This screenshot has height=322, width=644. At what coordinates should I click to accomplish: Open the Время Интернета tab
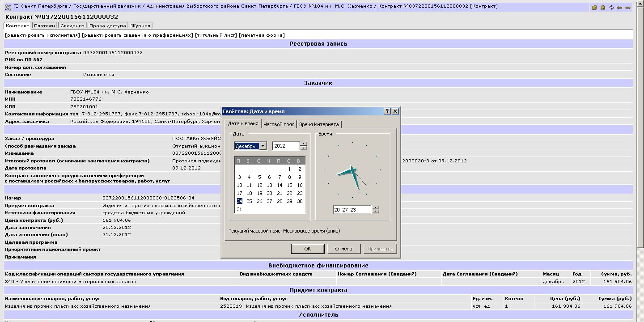(x=319, y=124)
